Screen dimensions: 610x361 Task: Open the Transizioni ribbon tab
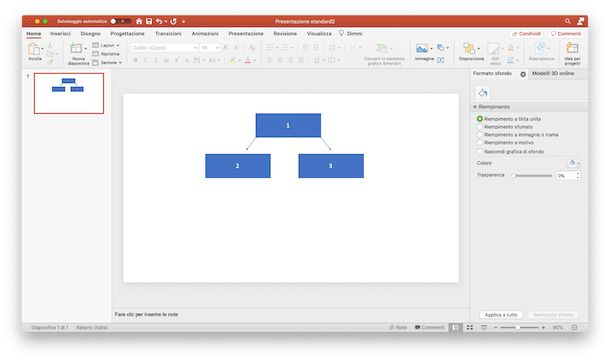tap(168, 34)
